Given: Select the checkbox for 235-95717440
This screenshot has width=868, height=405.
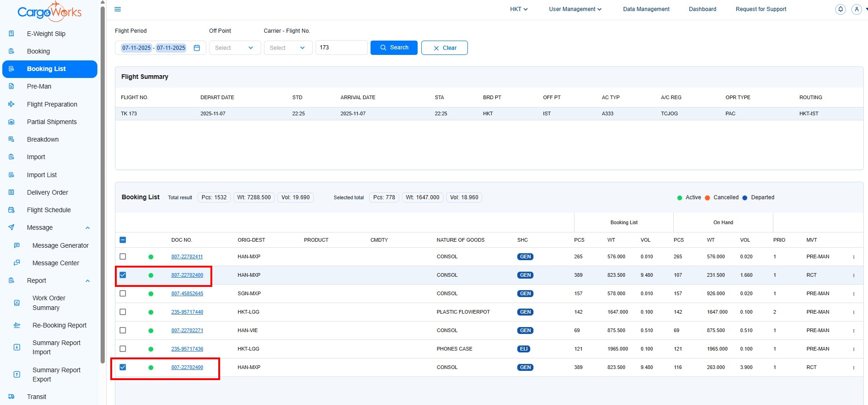Looking at the screenshot, I should click(x=123, y=312).
